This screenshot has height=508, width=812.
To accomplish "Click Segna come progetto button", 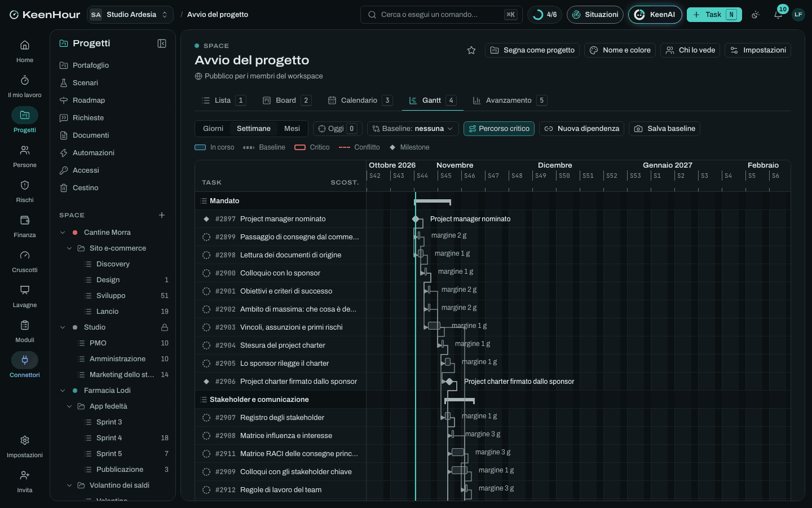I will click(532, 50).
